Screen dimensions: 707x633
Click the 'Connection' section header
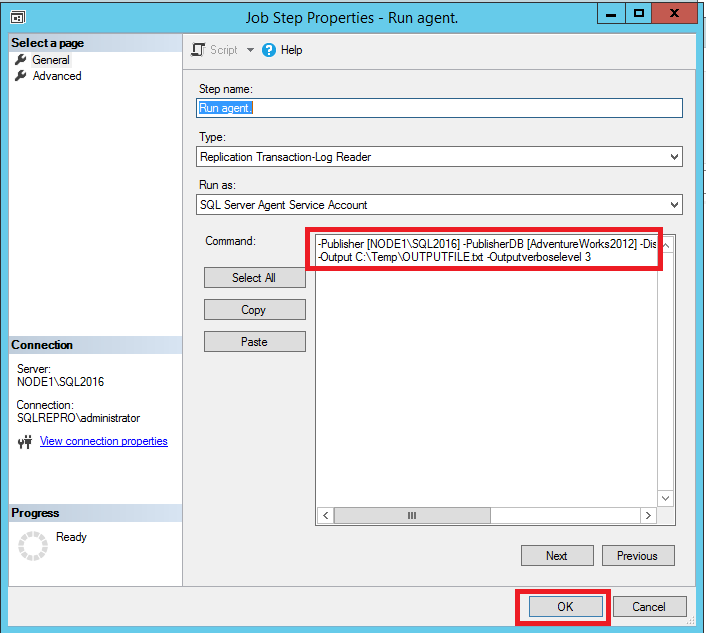tap(42, 345)
